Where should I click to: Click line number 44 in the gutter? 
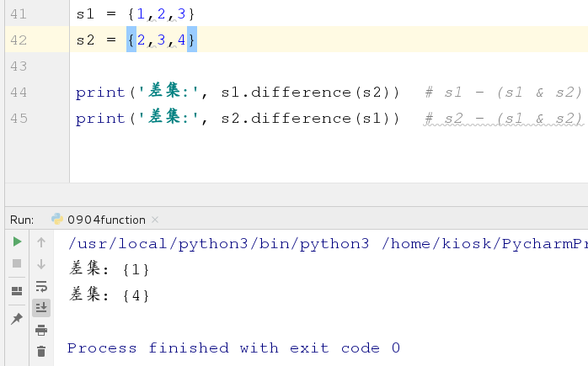(19, 93)
